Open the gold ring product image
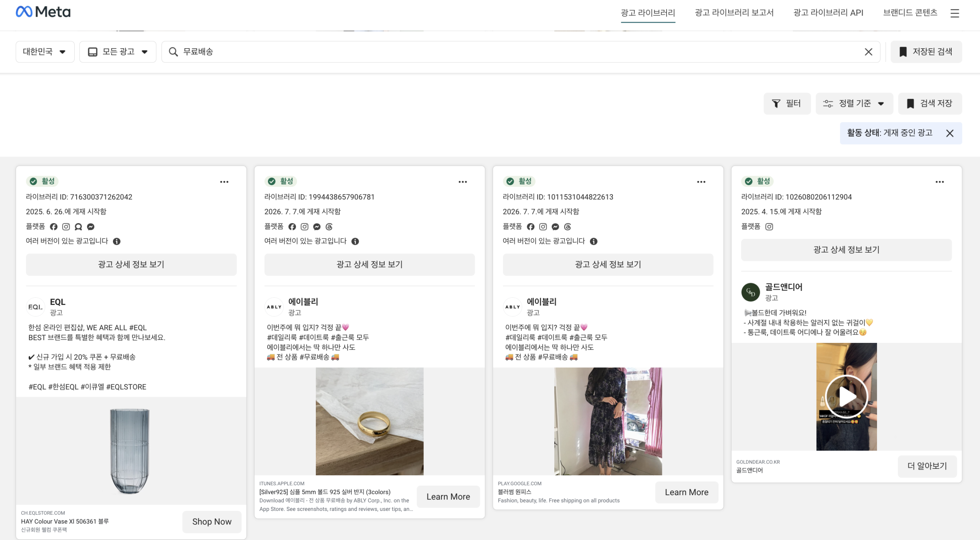The image size is (980, 540). pos(370,421)
